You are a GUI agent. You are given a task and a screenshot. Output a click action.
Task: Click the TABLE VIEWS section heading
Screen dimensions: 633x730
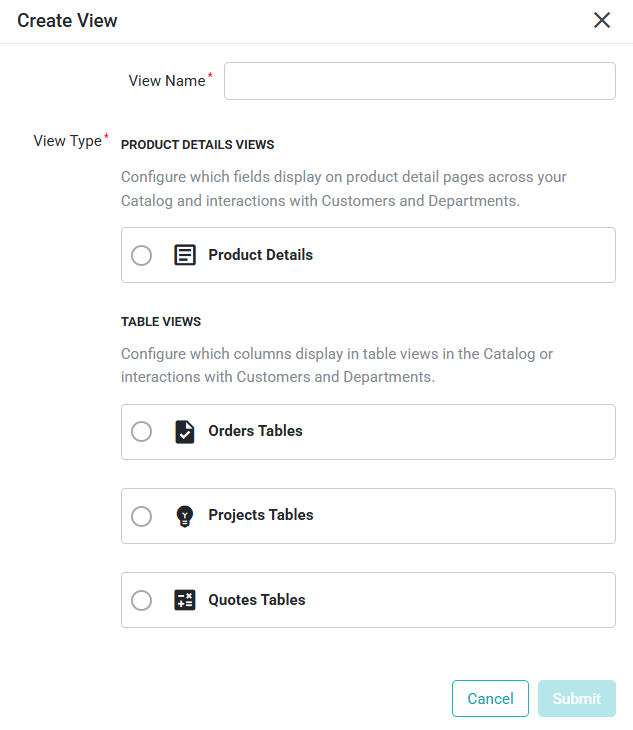(x=161, y=322)
